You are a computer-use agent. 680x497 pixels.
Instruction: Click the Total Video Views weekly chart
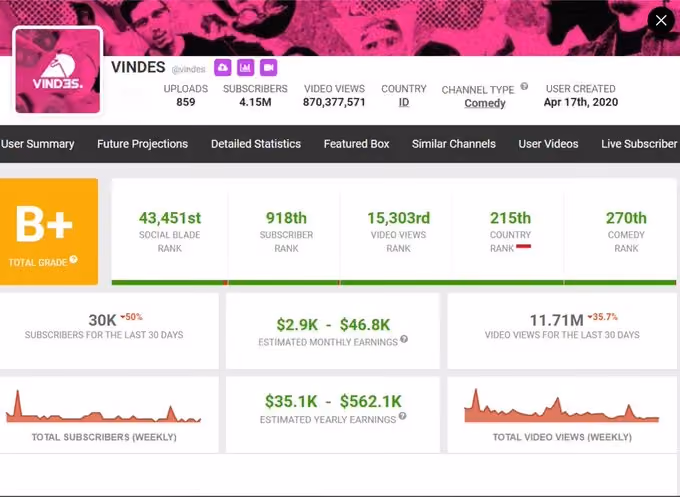click(x=562, y=406)
